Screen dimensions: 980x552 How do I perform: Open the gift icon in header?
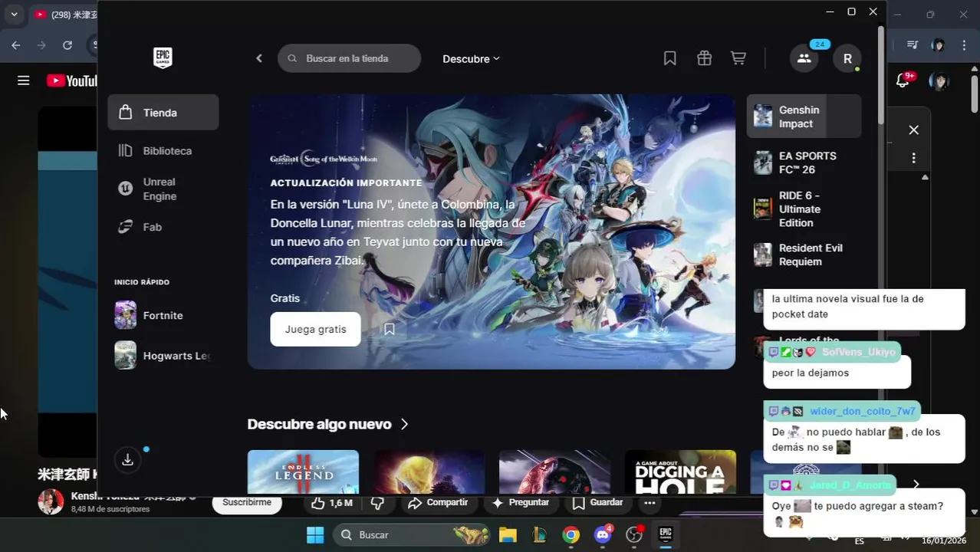point(704,58)
